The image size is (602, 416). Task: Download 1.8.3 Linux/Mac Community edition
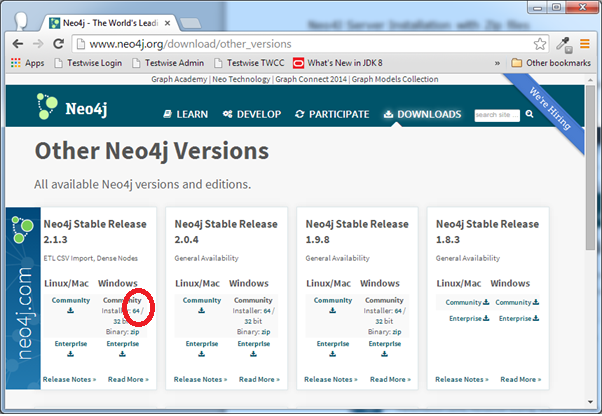pyautogui.click(x=467, y=302)
